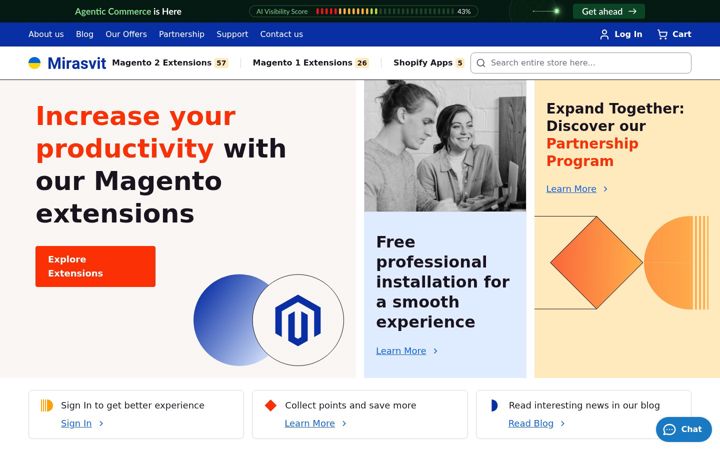Open the Chat widget button
Viewport: 720px width, 450px height.
point(684,429)
